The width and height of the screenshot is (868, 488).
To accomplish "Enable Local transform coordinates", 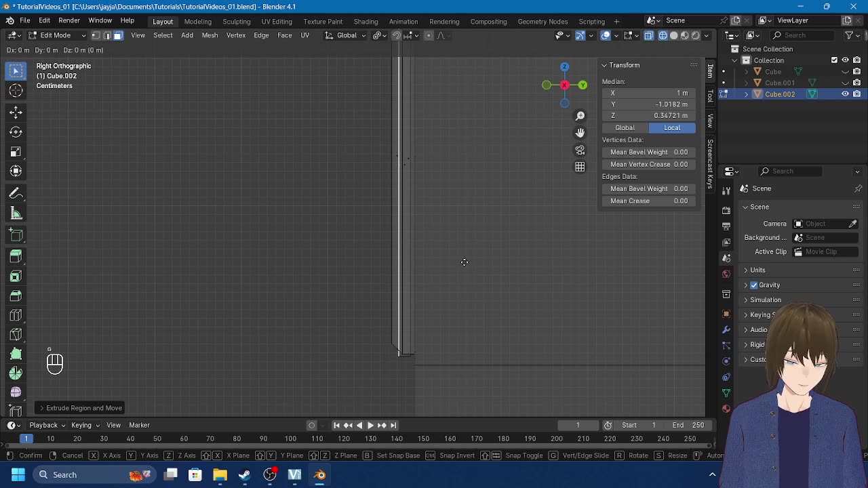I will pyautogui.click(x=671, y=128).
